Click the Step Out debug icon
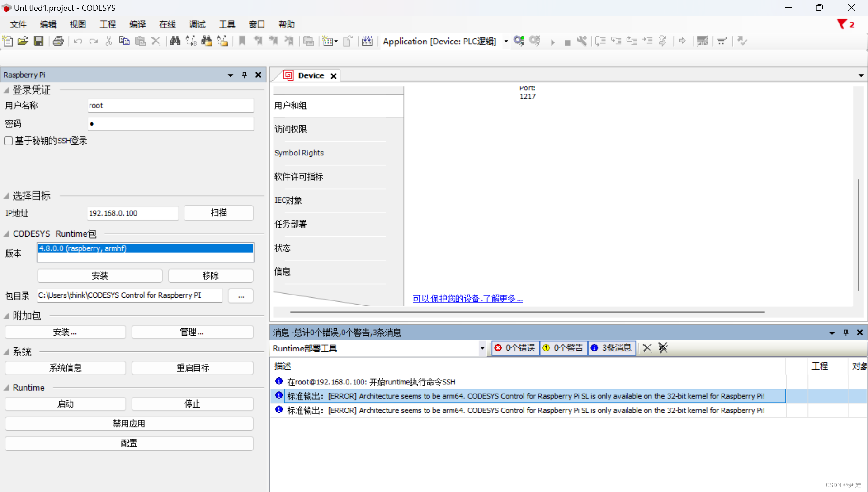 tap(632, 41)
